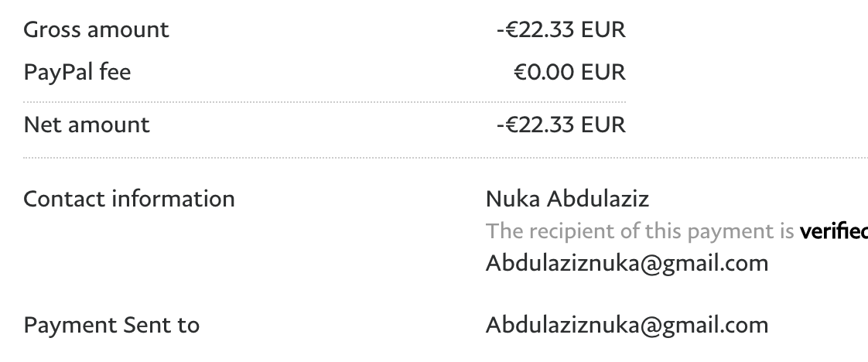Click "EUR" in the Gross amount row

[x=603, y=30]
